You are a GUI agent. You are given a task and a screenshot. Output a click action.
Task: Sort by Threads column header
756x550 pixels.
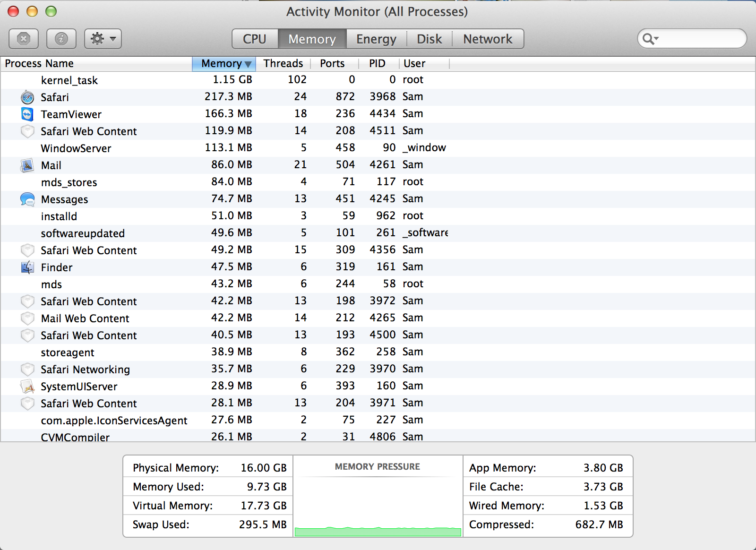pyautogui.click(x=283, y=63)
